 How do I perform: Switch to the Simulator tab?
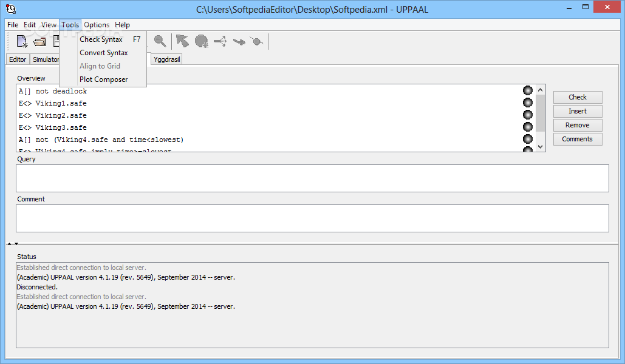click(45, 59)
